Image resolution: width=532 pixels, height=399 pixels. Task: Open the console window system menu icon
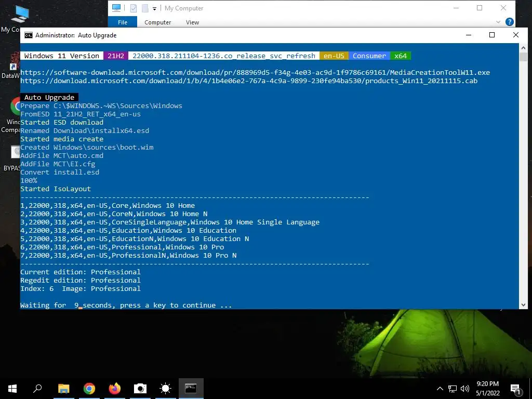[29, 35]
